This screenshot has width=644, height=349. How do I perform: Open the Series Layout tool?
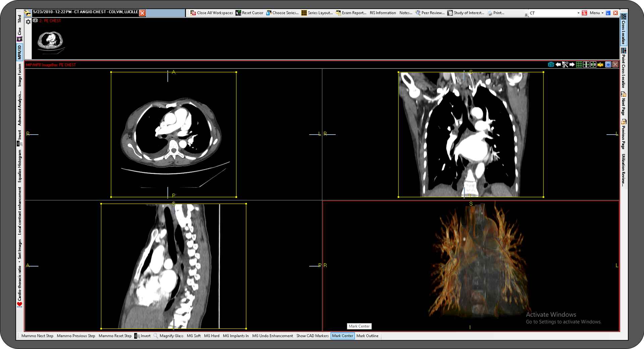(317, 13)
